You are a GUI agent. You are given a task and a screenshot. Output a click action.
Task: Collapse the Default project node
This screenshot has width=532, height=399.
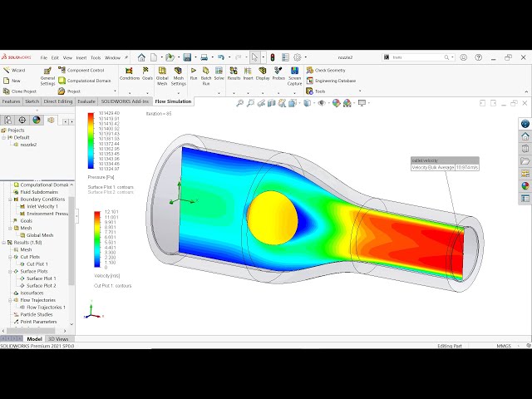pyautogui.click(x=3, y=137)
